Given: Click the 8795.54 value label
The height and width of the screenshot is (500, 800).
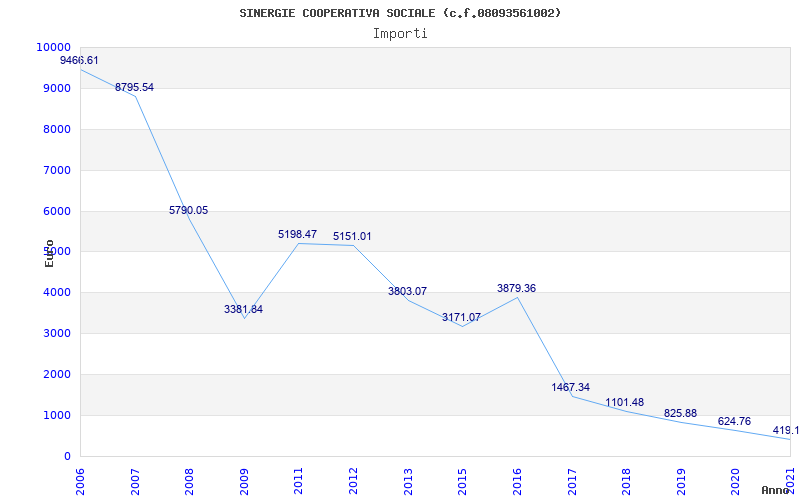Looking at the screenshot, I should coord(134,88).
